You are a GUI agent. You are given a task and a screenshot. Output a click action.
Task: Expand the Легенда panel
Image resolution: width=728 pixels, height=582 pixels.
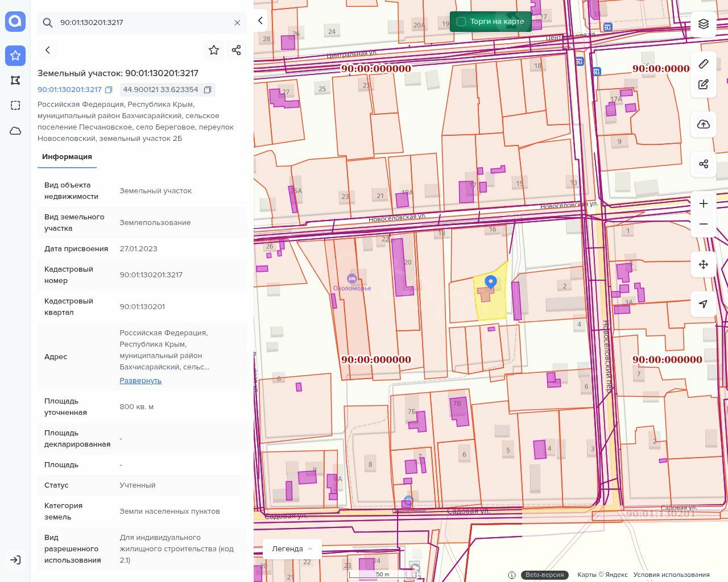[292, 549]
